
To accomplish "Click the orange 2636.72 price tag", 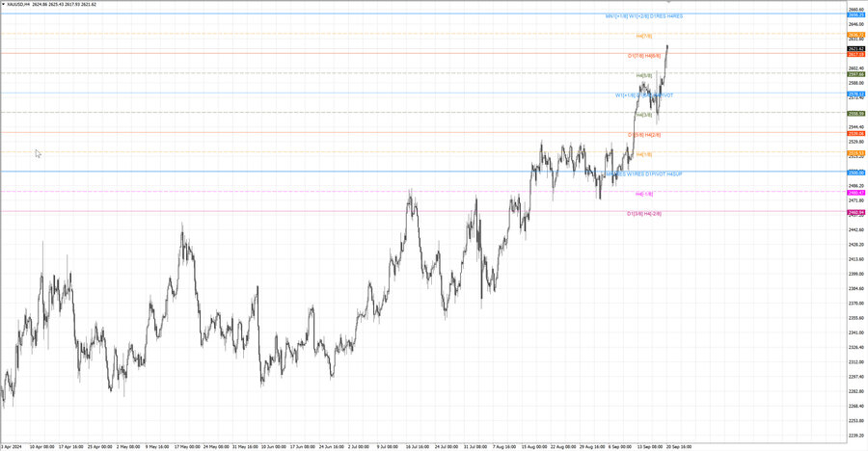I will tap(855, 35).
